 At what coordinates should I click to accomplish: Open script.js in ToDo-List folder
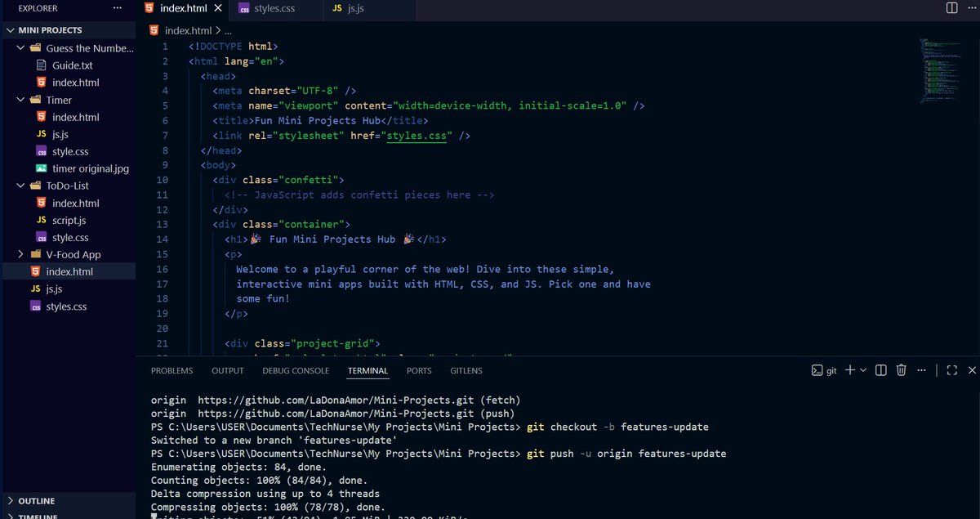(68, 220)
